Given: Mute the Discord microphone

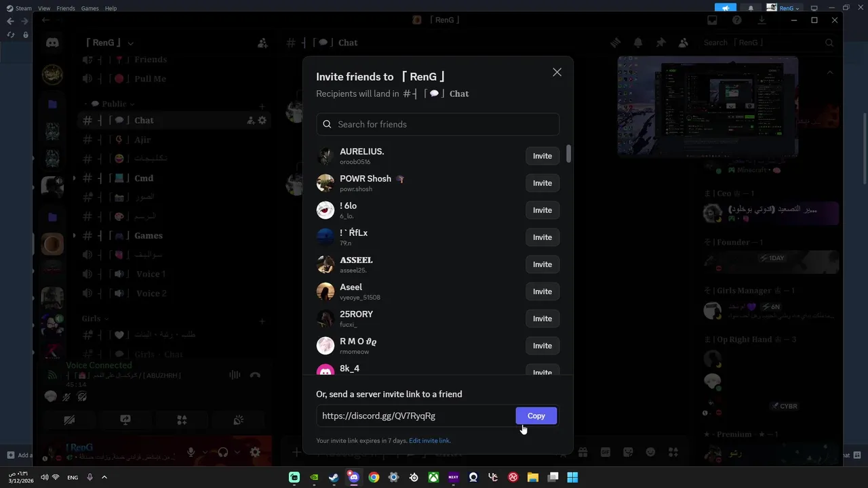Looking at the screenshot, I should [191, 452].
